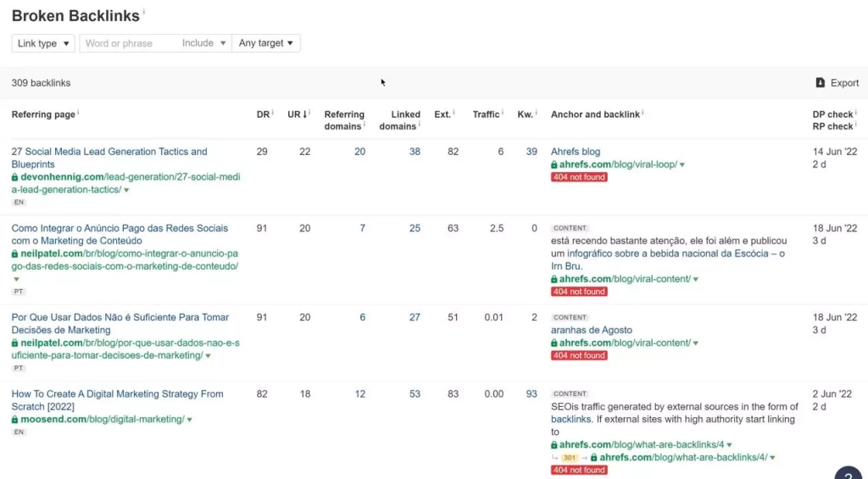Open How To Create A Digital Marketing Strategy

(x=117, y=400)
